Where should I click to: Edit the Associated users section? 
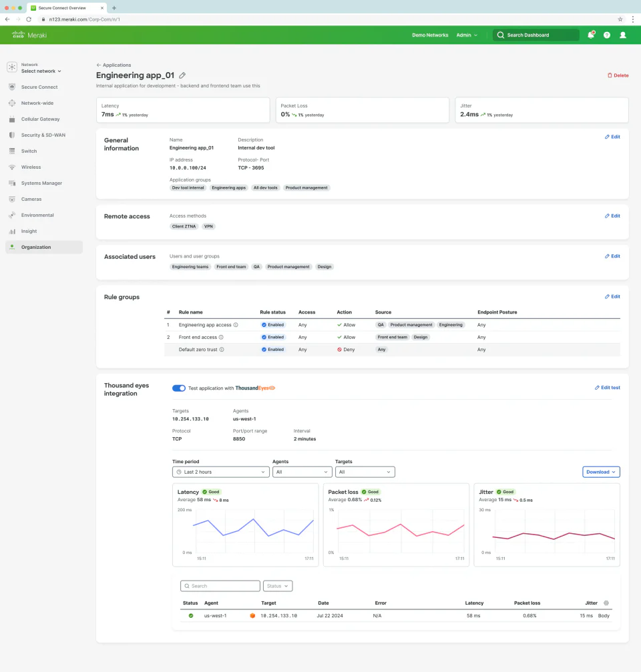[x=612, y=256]
